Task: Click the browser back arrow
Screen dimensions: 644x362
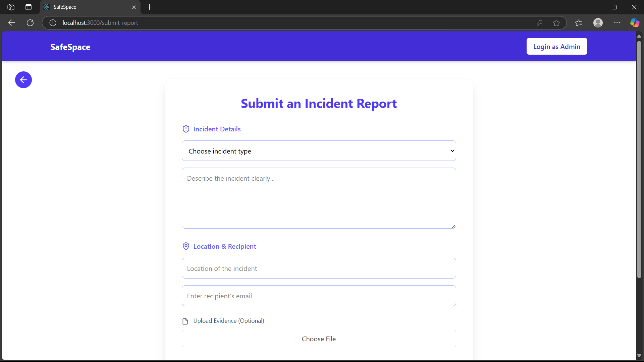Action: click(x=12, y=23)
